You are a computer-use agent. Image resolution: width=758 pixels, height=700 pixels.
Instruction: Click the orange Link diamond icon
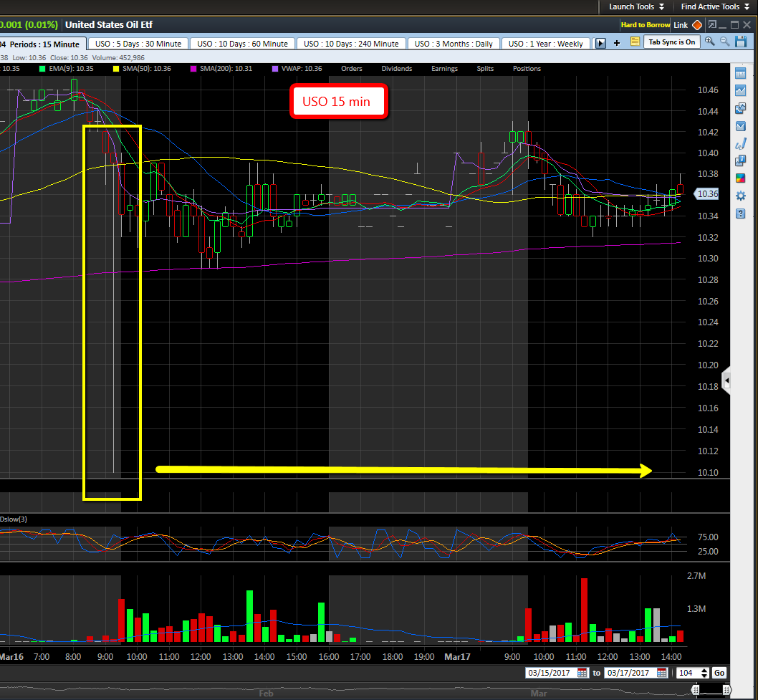click(697, 25)
